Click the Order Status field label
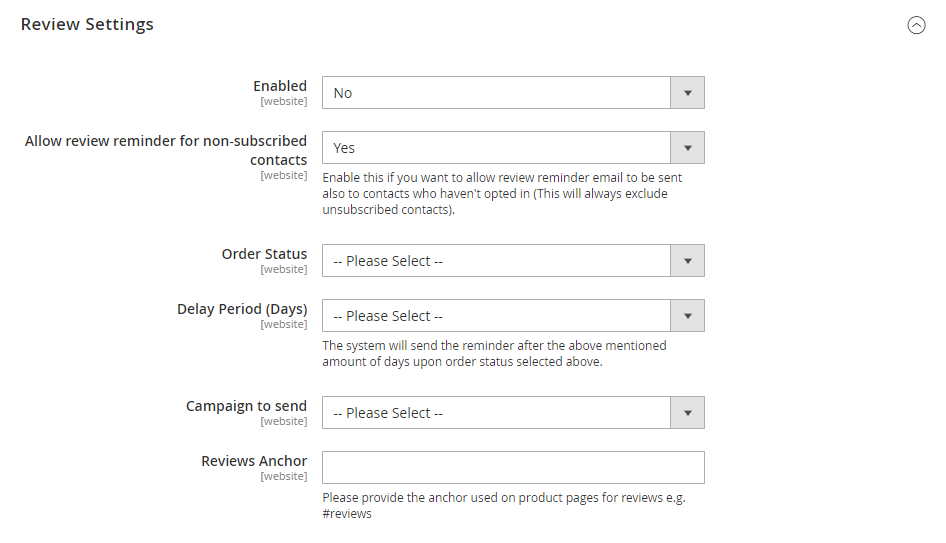946x543 pixels. point(264,254)
